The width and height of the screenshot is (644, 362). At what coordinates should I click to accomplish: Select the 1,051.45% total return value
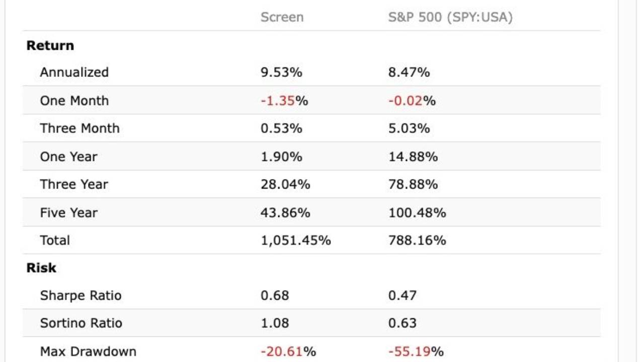pos(296,240)
